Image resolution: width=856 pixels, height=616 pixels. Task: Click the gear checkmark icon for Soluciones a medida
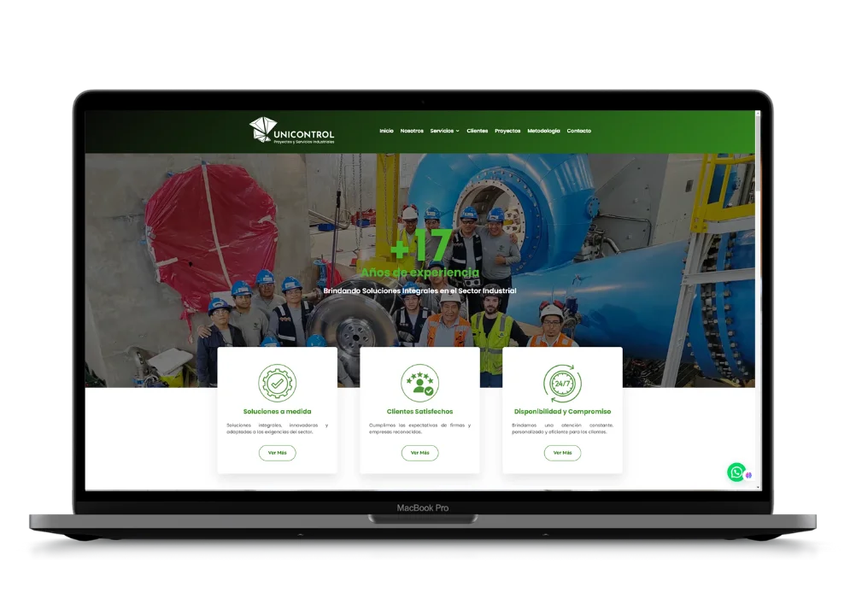(x=277, y=384)
